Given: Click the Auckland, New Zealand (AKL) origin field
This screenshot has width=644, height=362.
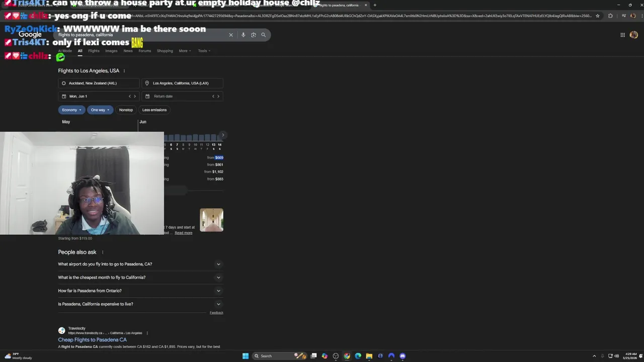Looking at the screenshot, I should tap(99, 83).
